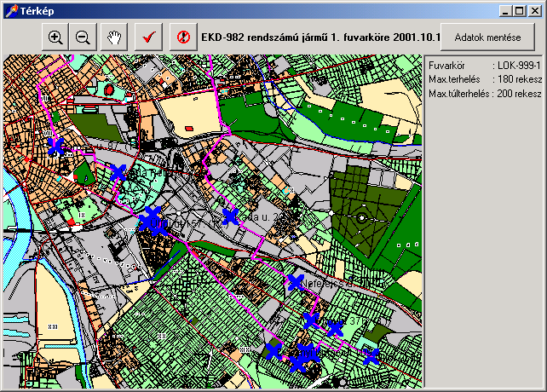Pick the blue X marker beside Nefelejcs label
This screenshot has height=392, width=547.
tap(296, 282)
